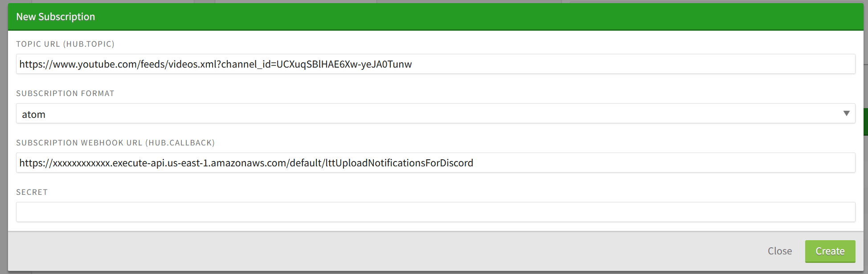Click the amazonaws.com callback URL text
This screenshot has width=868, height=274.
tap(246, 162)
